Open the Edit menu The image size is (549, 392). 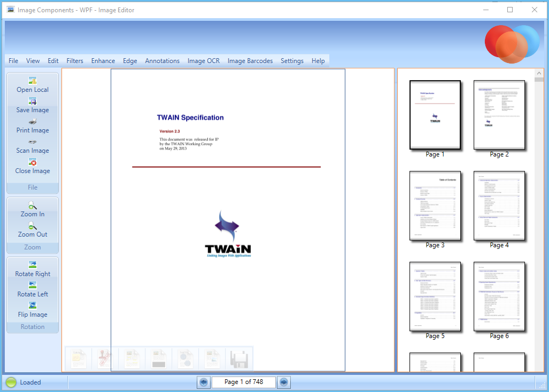pyautogui.click(x=53, y=61)
